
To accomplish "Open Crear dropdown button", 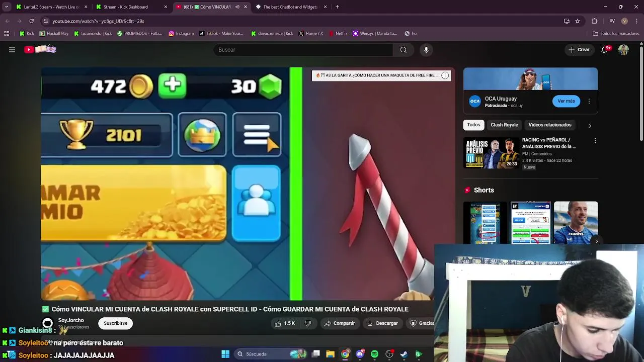I will click(579, 50).
